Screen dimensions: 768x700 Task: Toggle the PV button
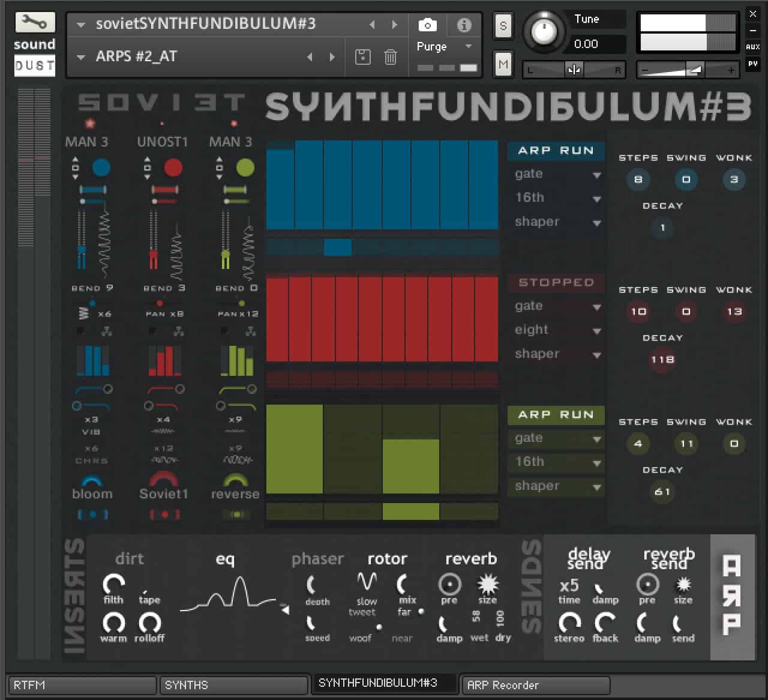pyautogui.click(x=752, y=64)
